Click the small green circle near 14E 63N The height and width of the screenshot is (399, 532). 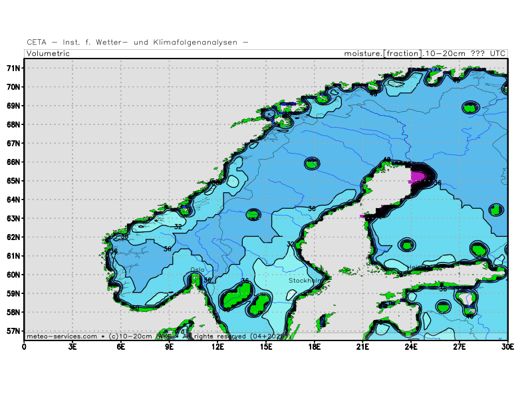click(x=253, y=214)
